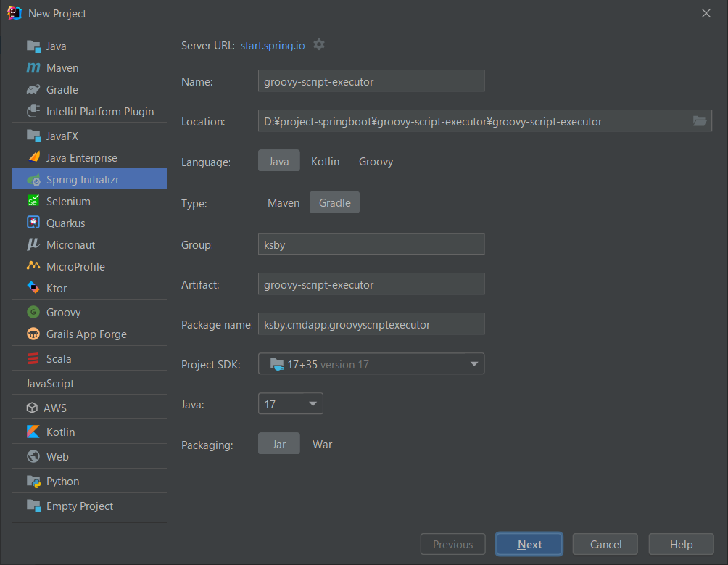
Task: Click the IntelliJ IDEA logo in title bar
Action: (x=14, y=13)
